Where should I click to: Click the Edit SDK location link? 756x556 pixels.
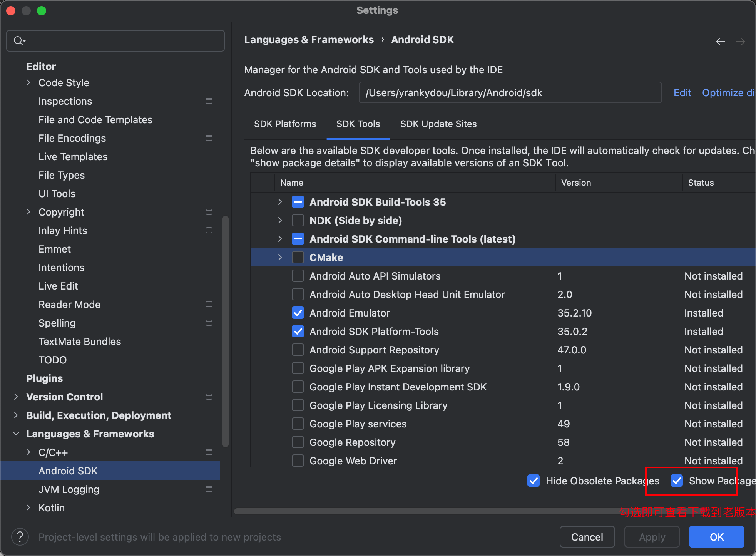682,93
